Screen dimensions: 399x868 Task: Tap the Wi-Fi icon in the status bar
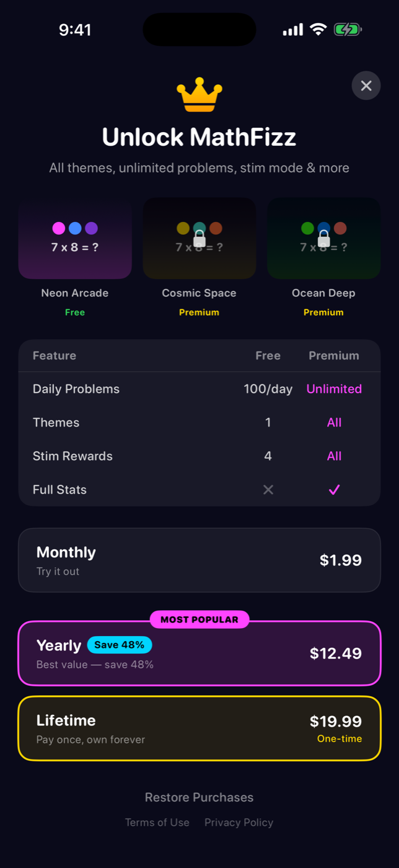(x=318, y=29)
